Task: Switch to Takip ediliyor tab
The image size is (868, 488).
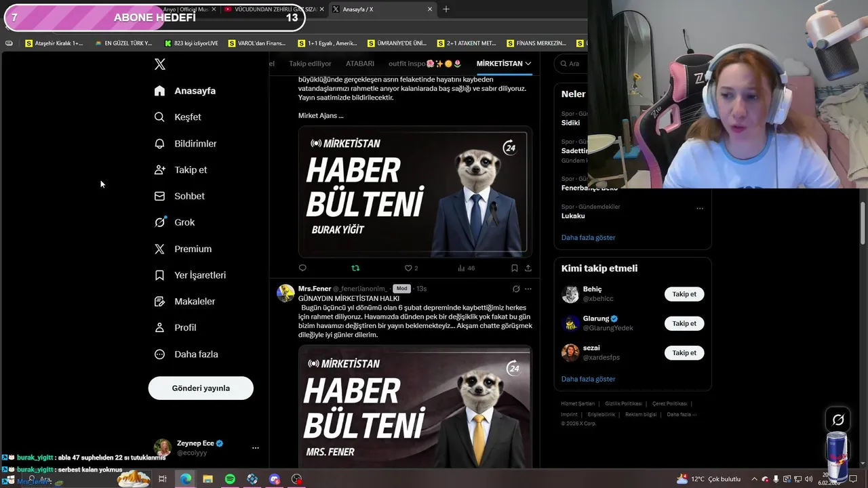Action: click(x=310, y=64)
